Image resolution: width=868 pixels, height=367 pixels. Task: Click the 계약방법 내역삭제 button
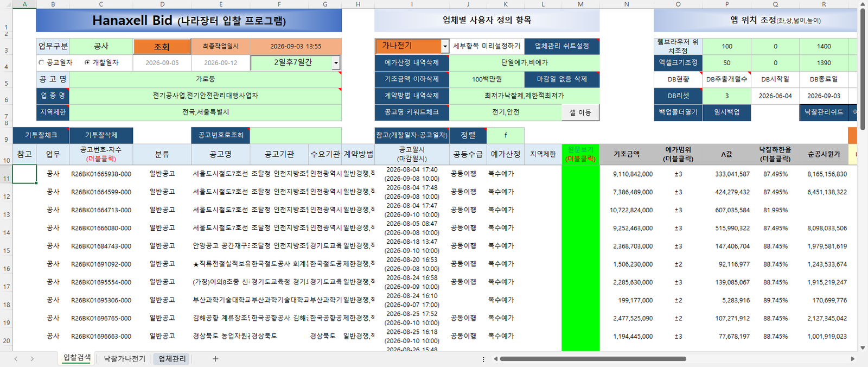pos(412,95)
